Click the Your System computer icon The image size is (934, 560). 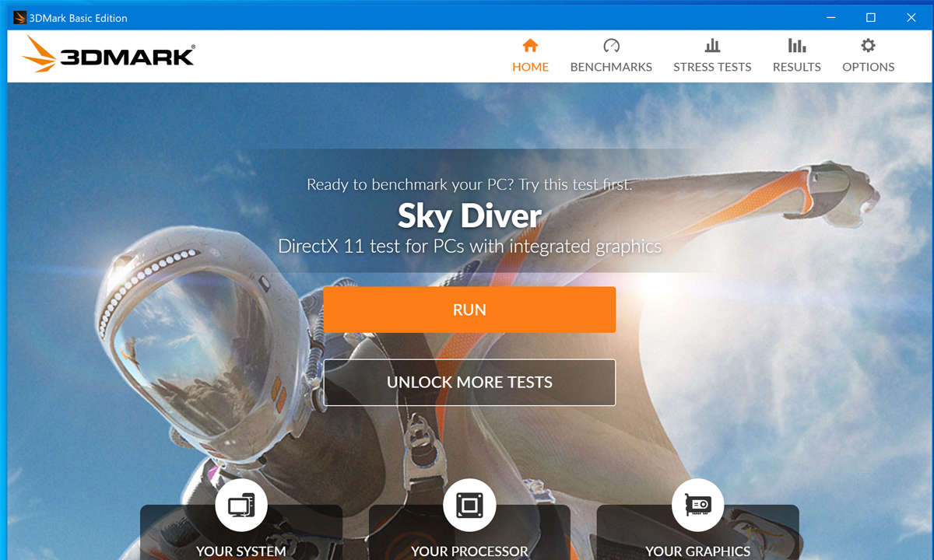click(241, 506)
